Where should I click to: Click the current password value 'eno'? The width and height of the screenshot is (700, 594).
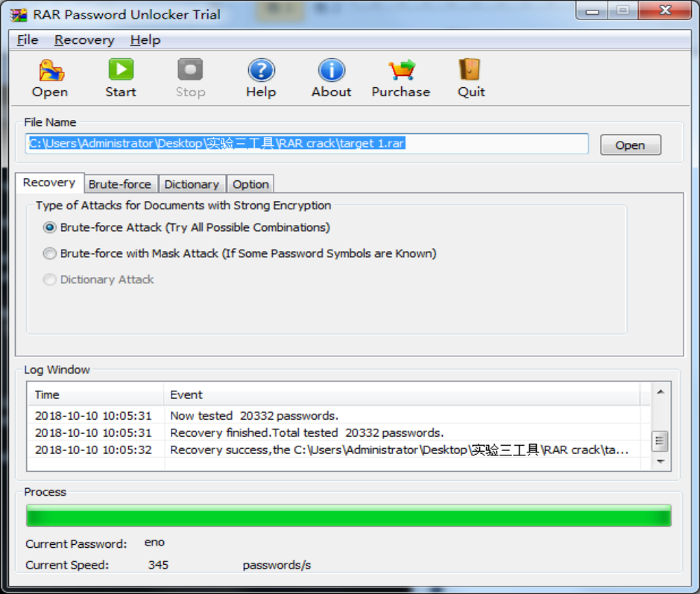click(x=154, y=543)
